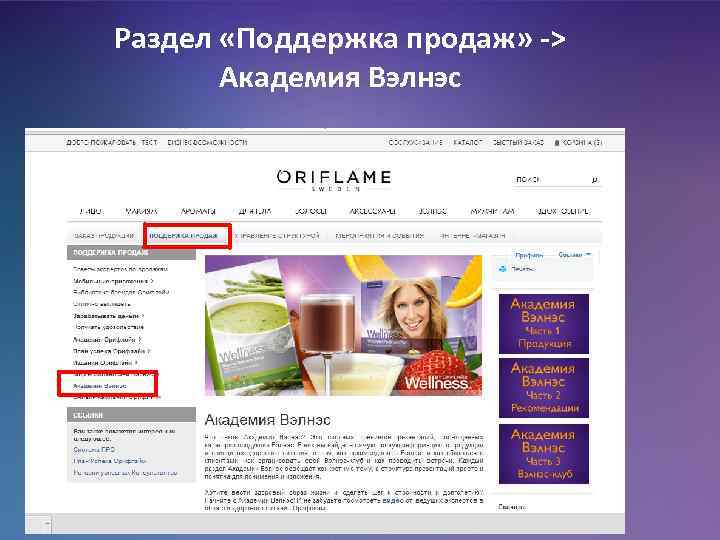Click the Поддержка продаж sidebar header
Viewport: 720px width, 540px height.
click(131, 253)
